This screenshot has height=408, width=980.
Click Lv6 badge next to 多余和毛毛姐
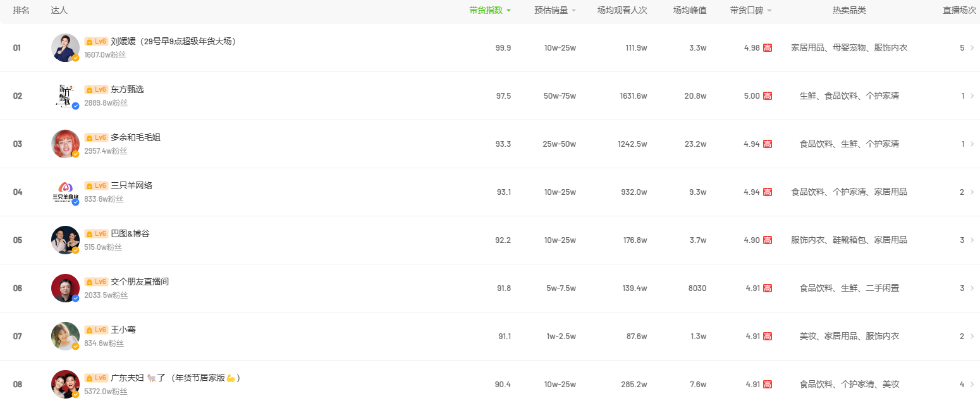tap(96, 137)
